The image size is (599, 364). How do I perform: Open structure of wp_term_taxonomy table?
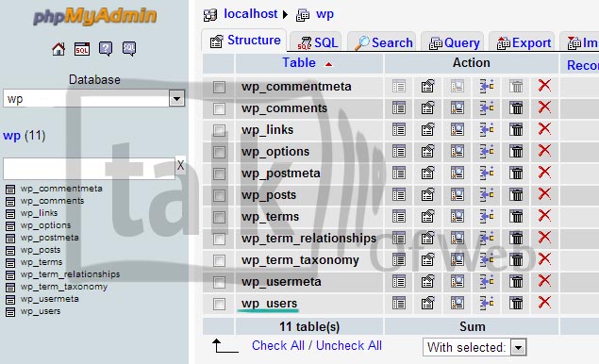pyautogui.click(x=428, y=260)
